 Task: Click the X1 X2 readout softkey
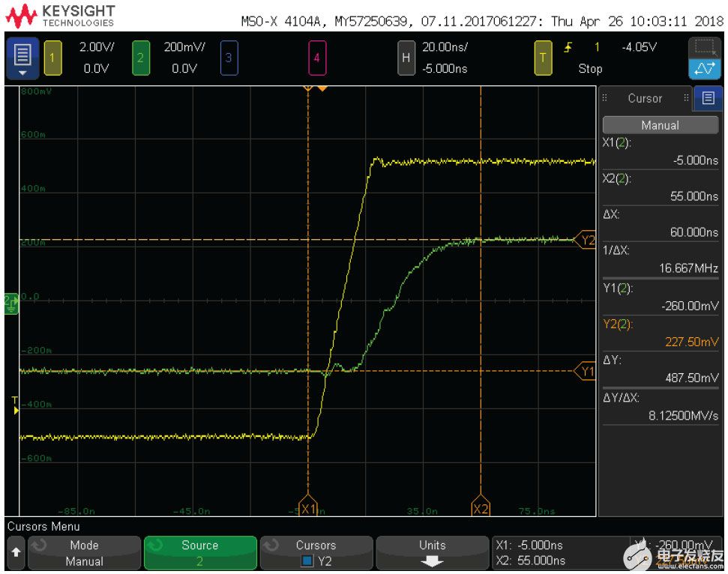coord(559,553)
